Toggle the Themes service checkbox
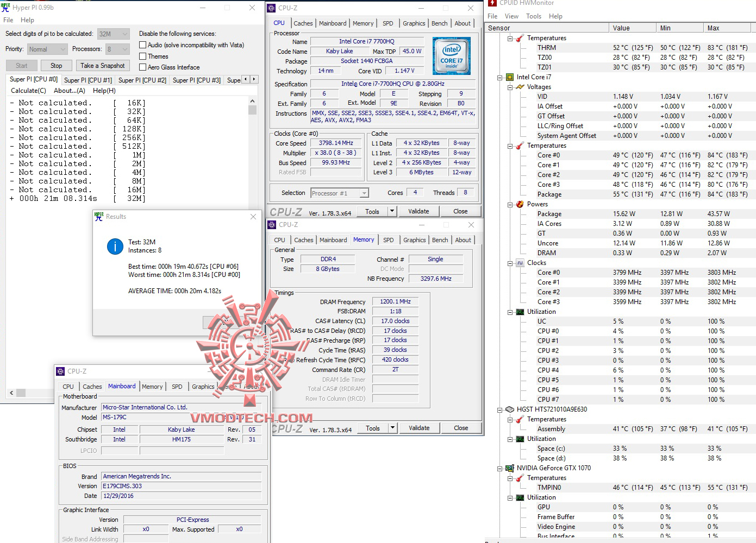This screenshot has width=756, height=543. point(143,56)
